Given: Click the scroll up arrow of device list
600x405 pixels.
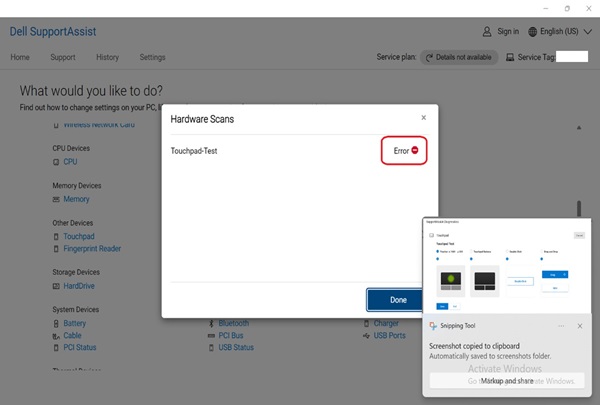Looking at the screenshot, I should (579, 127).
